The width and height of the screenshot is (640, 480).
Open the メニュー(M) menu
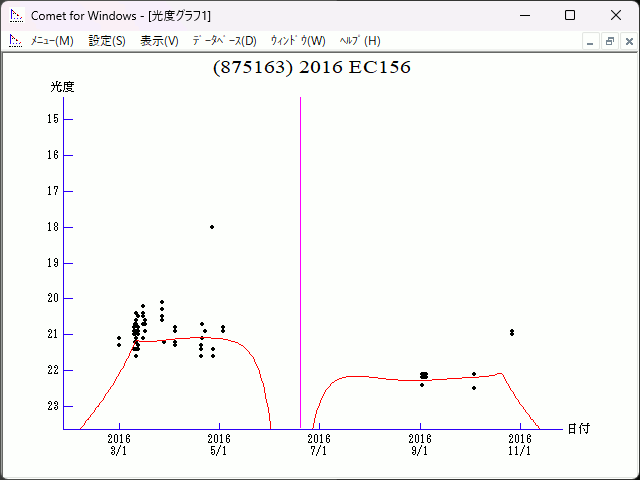click(x=52, y=41)
